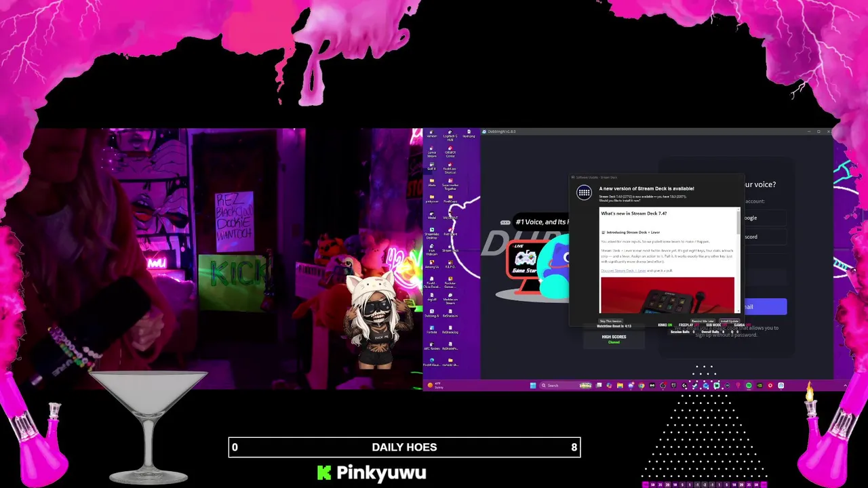
Task: Click the Stream Deck app logo in update dialog
Action: tap(584, 193)
